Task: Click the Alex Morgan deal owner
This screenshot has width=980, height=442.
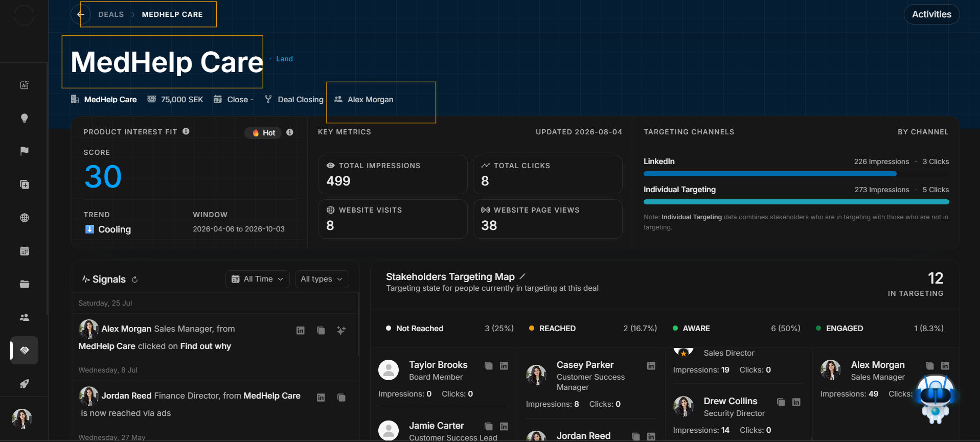Action: click(x=370, y=100)
